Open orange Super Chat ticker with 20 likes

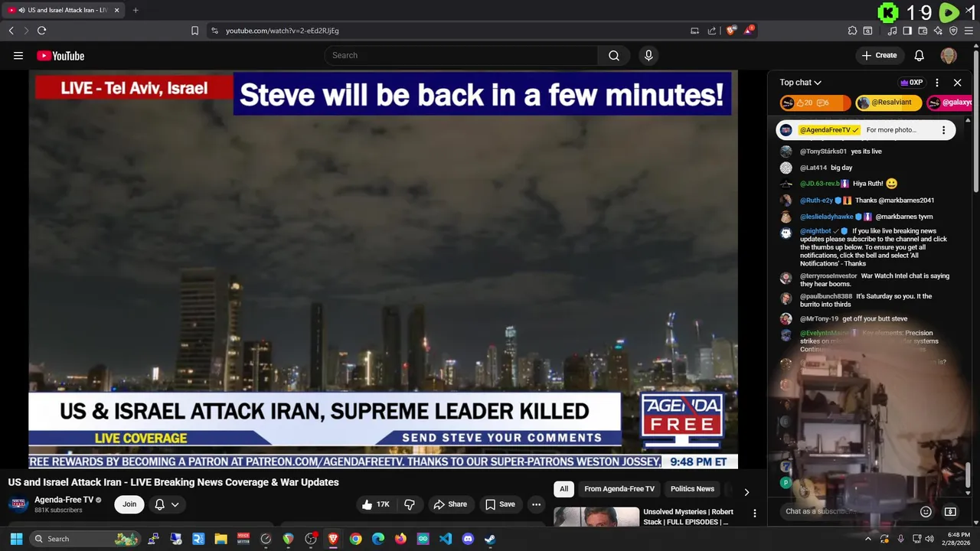[x=815, y=103]
